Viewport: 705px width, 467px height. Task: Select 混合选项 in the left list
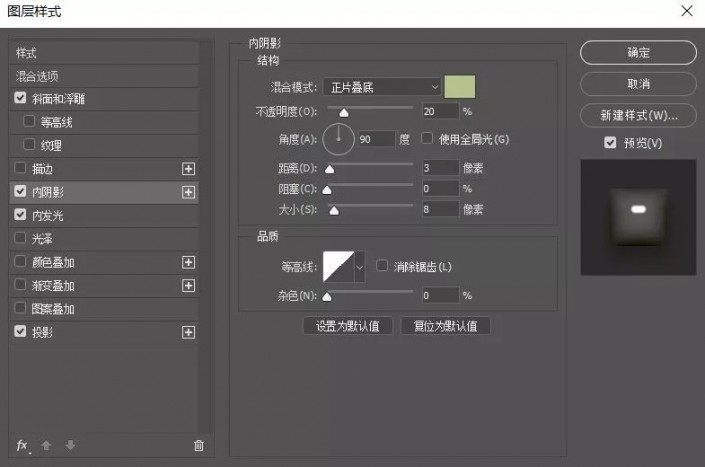coord(104,76)
